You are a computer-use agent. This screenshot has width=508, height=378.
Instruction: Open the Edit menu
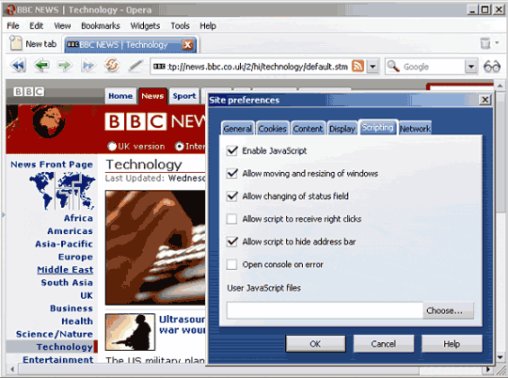pos(36,26)
